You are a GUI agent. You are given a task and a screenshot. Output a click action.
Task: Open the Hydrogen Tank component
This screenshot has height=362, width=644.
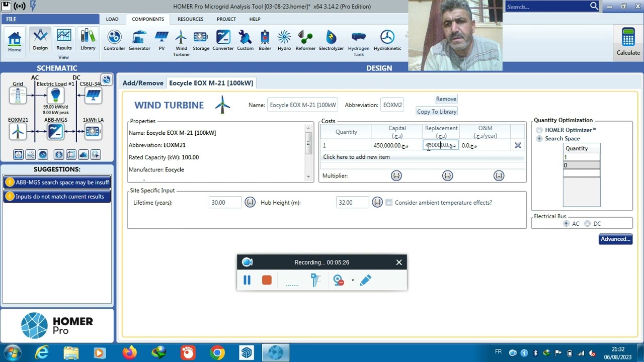pyautogui.click(x=358, y=43)
